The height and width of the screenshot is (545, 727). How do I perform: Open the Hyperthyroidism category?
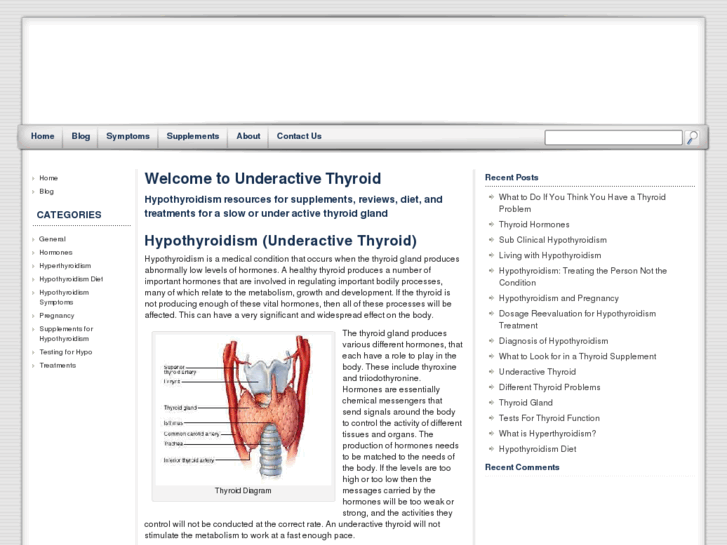(65, 266)
